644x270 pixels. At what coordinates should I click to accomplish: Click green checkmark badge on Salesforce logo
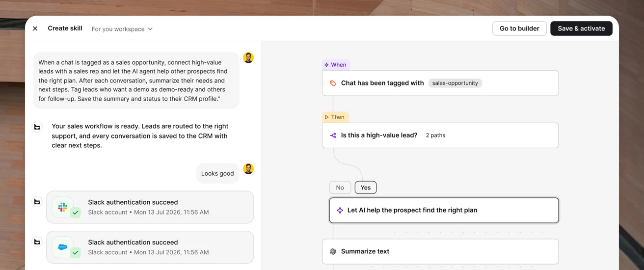(x=76, y=253)
